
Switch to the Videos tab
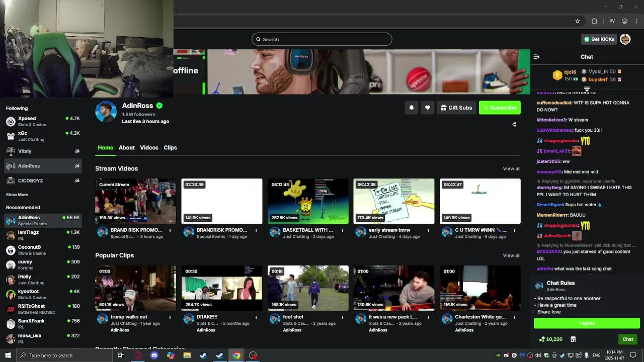[149, 148]
